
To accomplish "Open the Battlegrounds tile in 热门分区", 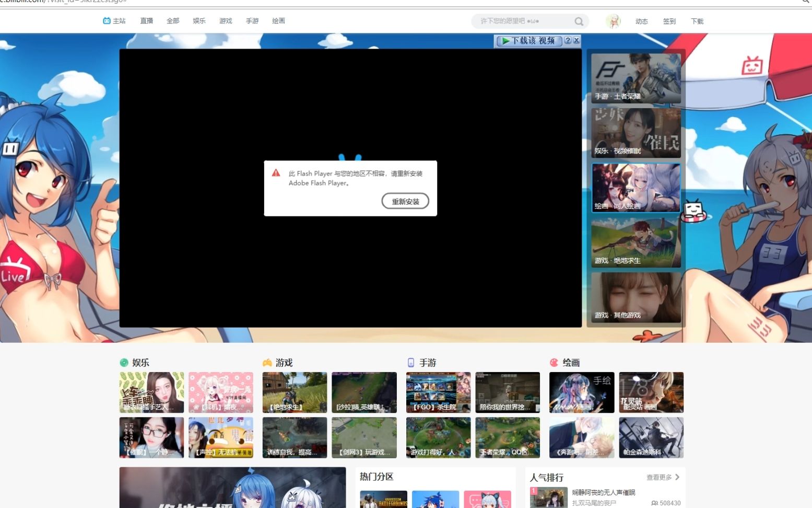I will [383, 499].
